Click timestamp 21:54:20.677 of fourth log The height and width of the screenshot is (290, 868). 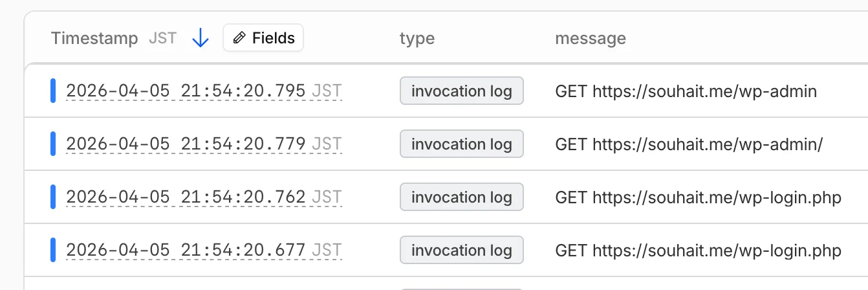[186, 251]
